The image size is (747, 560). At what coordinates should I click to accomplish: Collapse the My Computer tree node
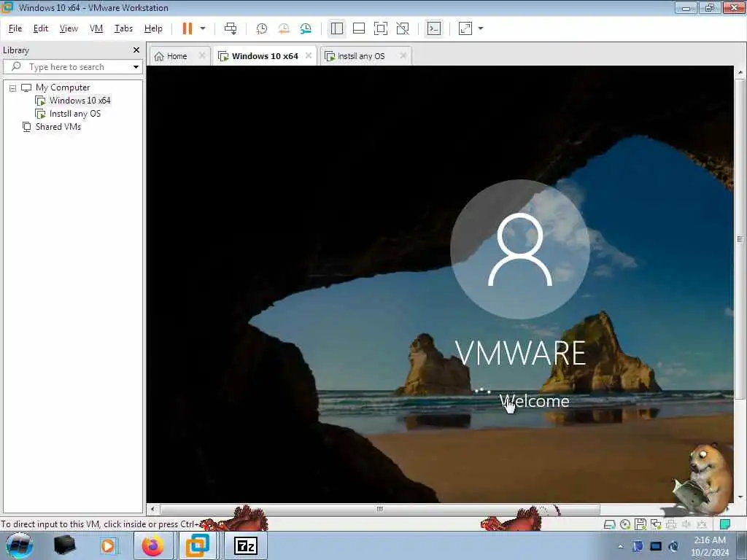click(x=13, y=88)
